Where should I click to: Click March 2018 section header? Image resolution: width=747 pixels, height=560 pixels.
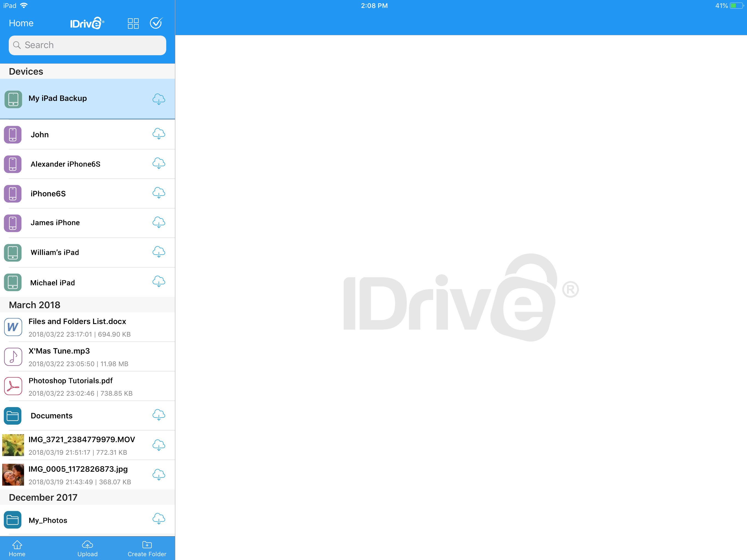click(87, 305)
